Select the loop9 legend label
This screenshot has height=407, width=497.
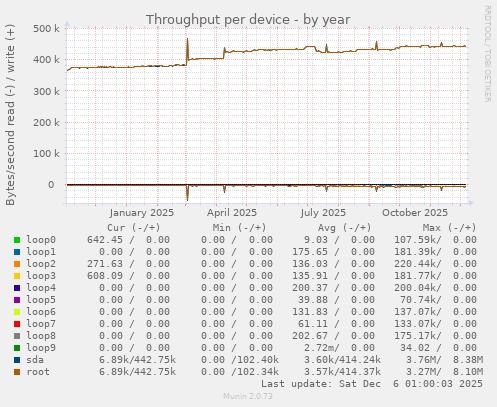[41, 348]
